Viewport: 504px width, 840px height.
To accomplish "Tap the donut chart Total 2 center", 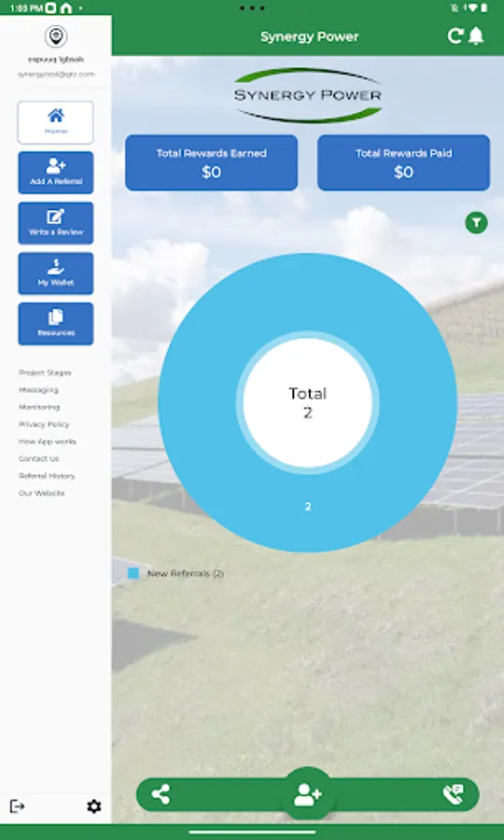I will tap(307, 403).
